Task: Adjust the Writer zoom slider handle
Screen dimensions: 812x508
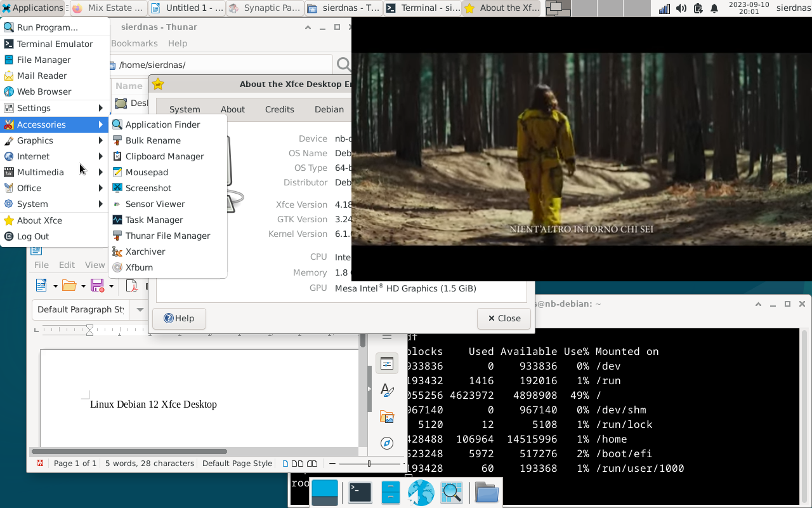Action: (369, 464)
